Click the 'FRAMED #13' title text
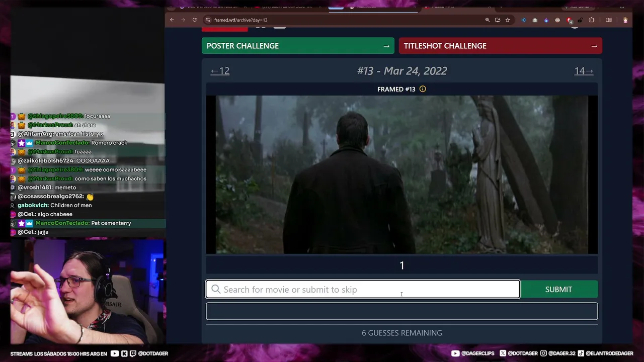Image resolution: width=644 pixels, height=362 pixels. (396, 89)
